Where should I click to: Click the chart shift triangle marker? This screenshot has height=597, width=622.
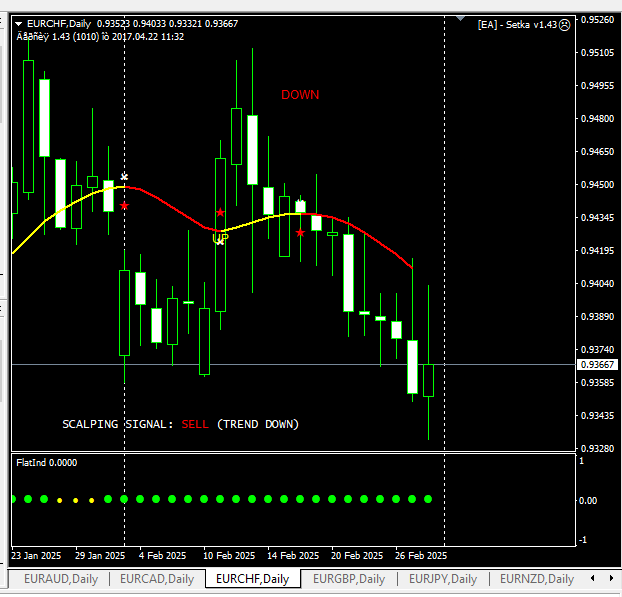tap(460, 18)
